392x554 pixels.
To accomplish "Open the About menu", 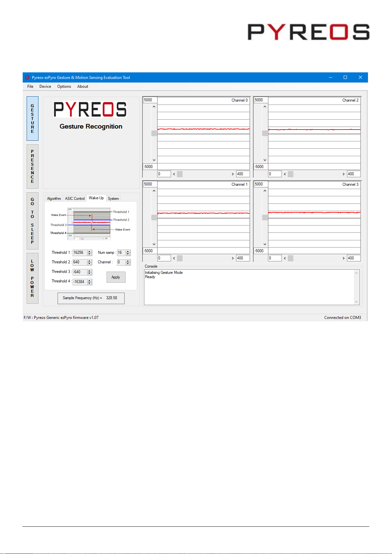I will (83, 86).
